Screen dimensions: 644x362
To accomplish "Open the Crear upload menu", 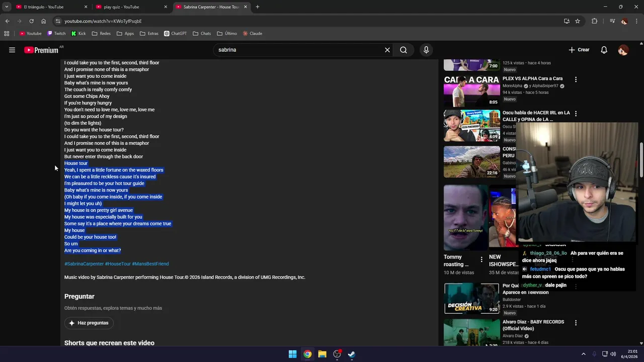I will coord(579,50).
